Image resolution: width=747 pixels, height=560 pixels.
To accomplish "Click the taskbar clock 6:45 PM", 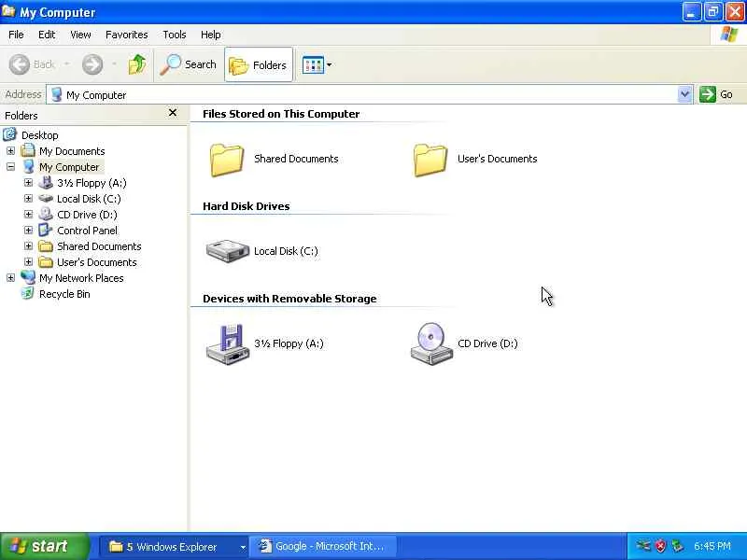I will [712, 546].
